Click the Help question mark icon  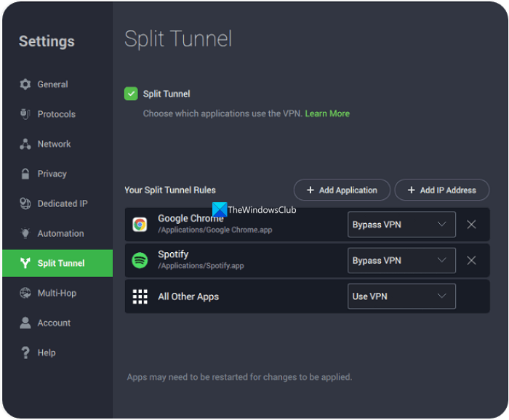point(25,352)
